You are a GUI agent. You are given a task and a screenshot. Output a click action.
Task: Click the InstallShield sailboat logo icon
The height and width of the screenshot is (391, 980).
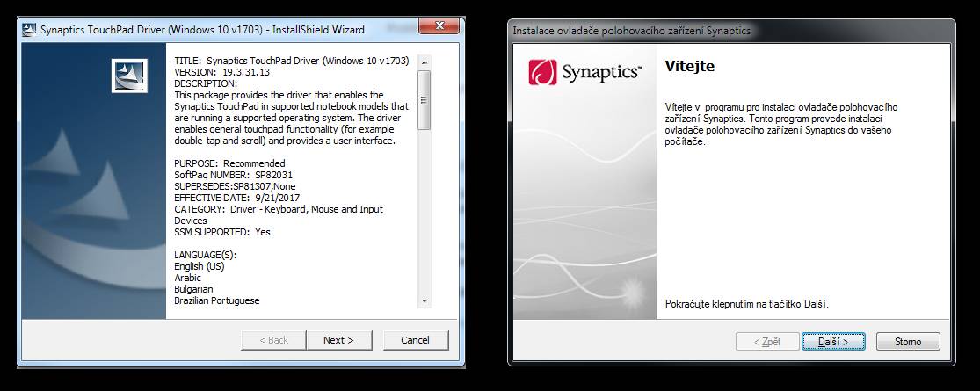(x=129, y=76)
